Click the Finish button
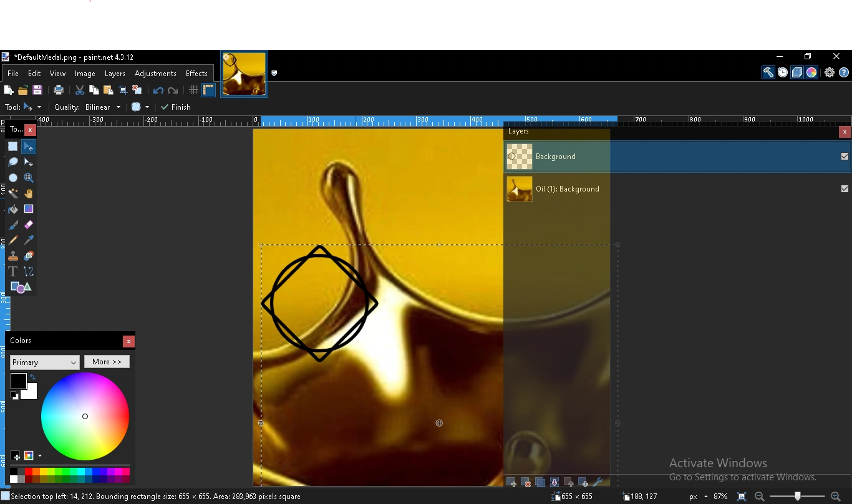This screenshot has height=504, width=852. click(x=177, y=107)
